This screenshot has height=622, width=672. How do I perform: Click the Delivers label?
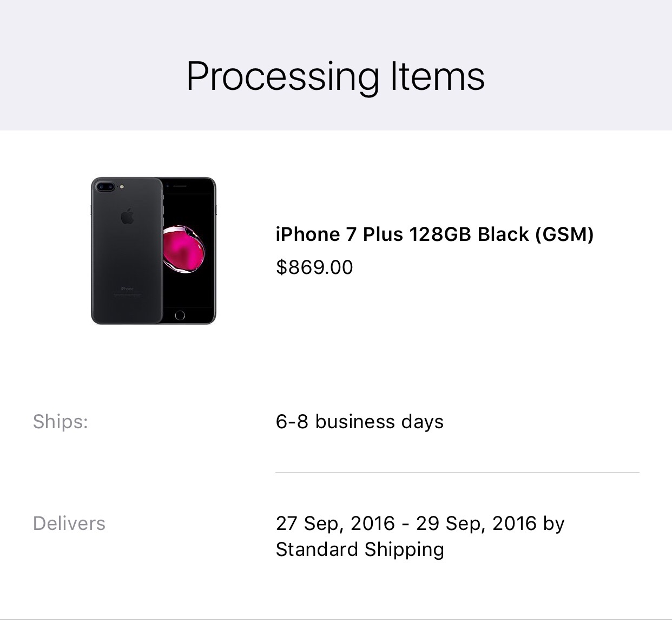click(69, 523)
